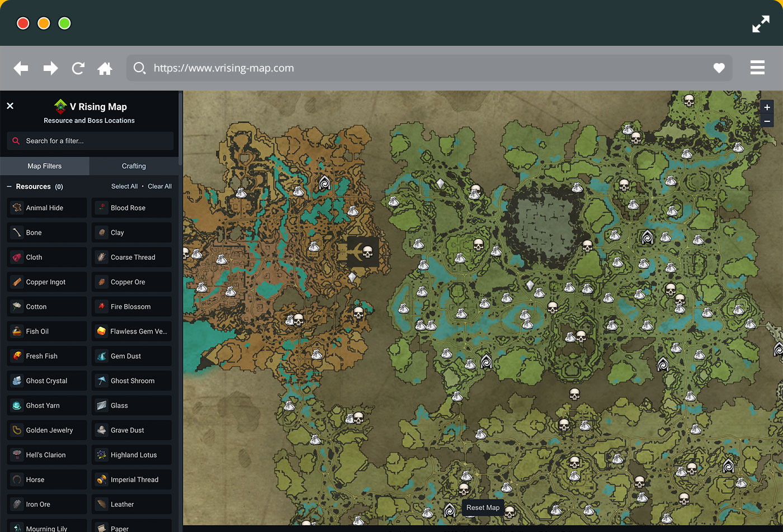Click the Iron Ore icon

[x=17, y=504]
